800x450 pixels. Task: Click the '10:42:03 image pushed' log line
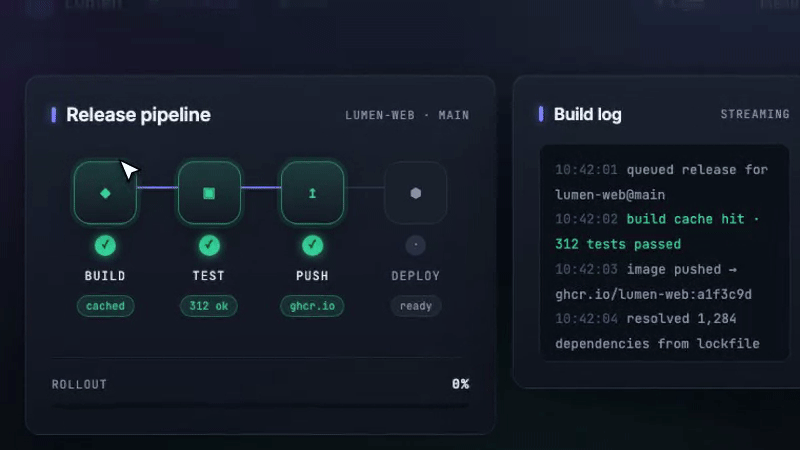coord(646,269)
